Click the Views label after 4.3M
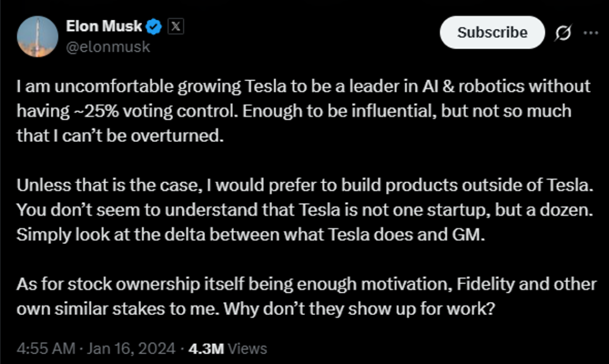This screenshot has width=609, height=364. (248, 349)
